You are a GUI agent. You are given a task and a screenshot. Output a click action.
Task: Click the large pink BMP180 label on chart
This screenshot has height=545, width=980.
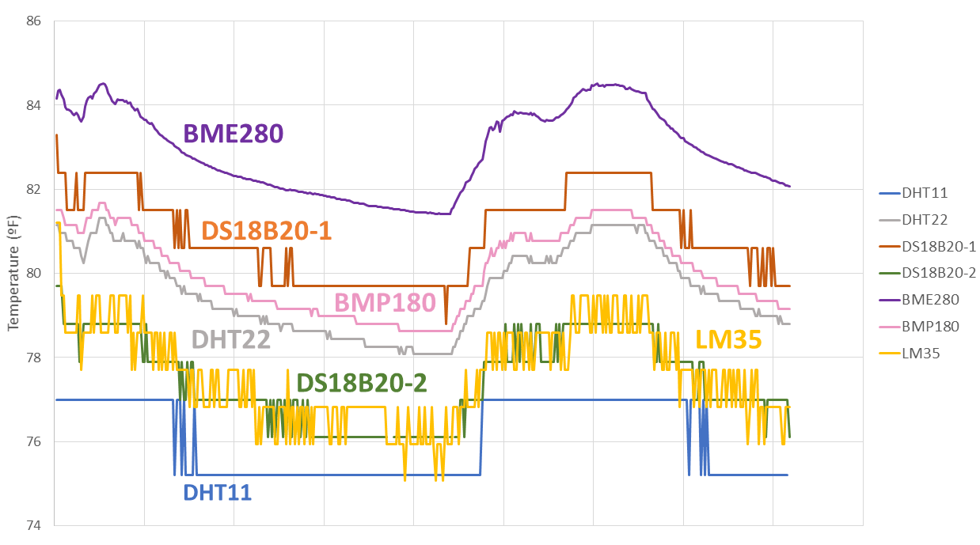(385, 303)
